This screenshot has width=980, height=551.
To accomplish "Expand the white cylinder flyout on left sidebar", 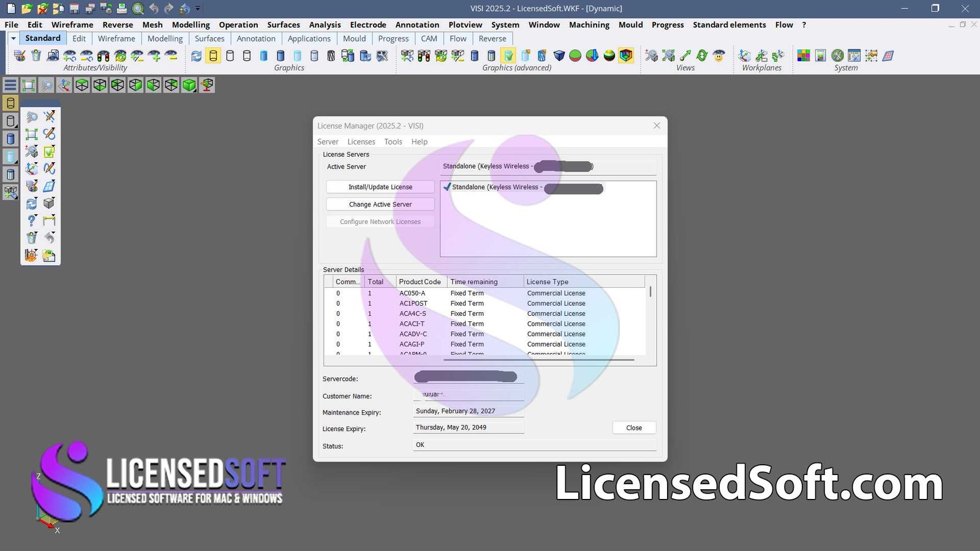I will coord(10,121).
